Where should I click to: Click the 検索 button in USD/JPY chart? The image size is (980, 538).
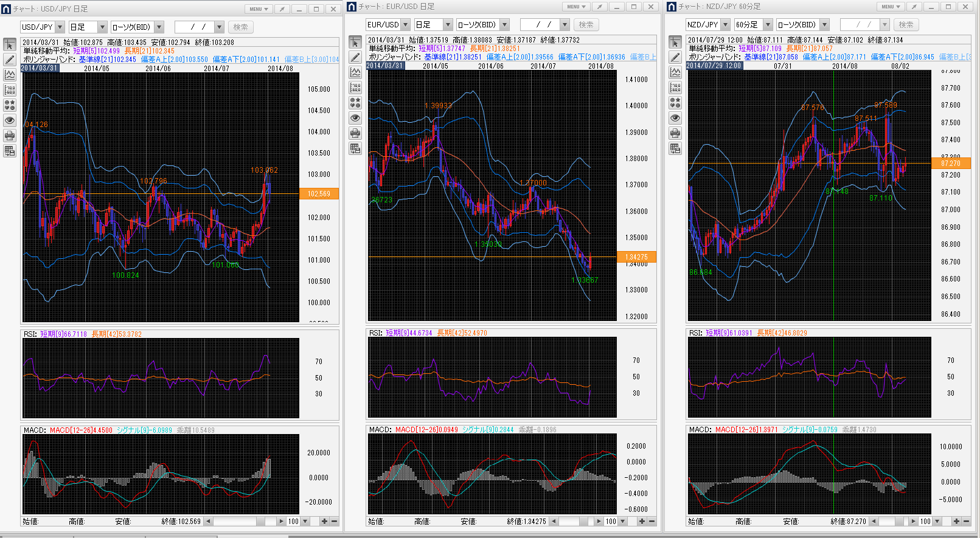[241, 27]
